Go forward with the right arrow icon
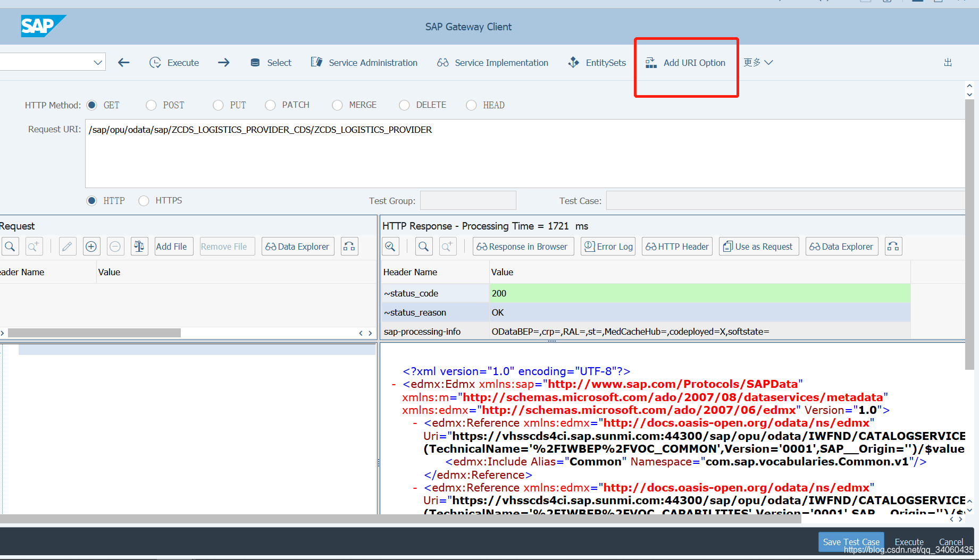979x560 pixels. 224,63
